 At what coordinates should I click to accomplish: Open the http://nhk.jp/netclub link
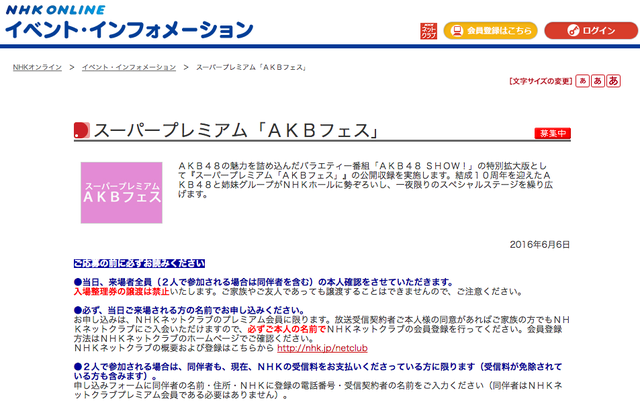click(322, 348)
